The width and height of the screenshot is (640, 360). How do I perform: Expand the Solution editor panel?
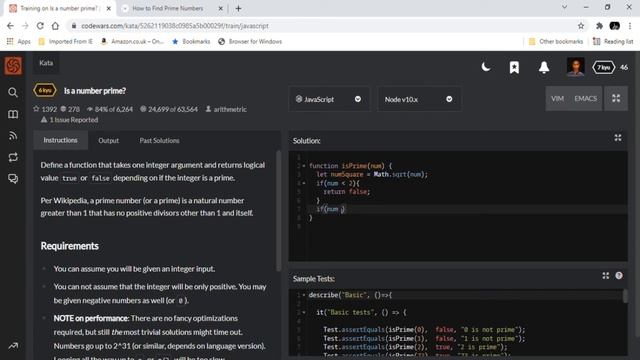pos(618,138)
